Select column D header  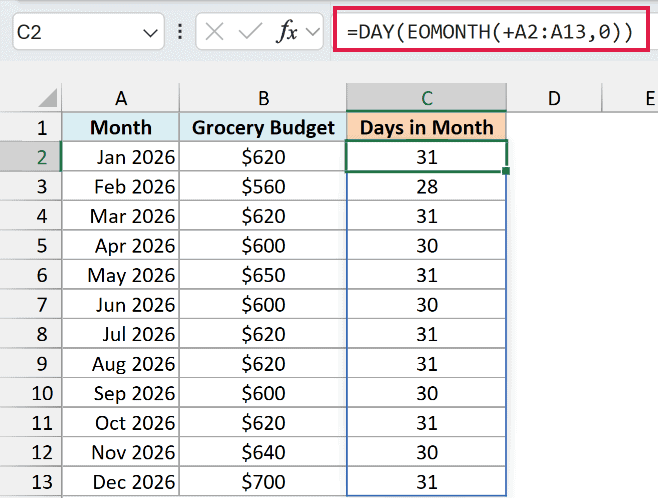point(554,98)
